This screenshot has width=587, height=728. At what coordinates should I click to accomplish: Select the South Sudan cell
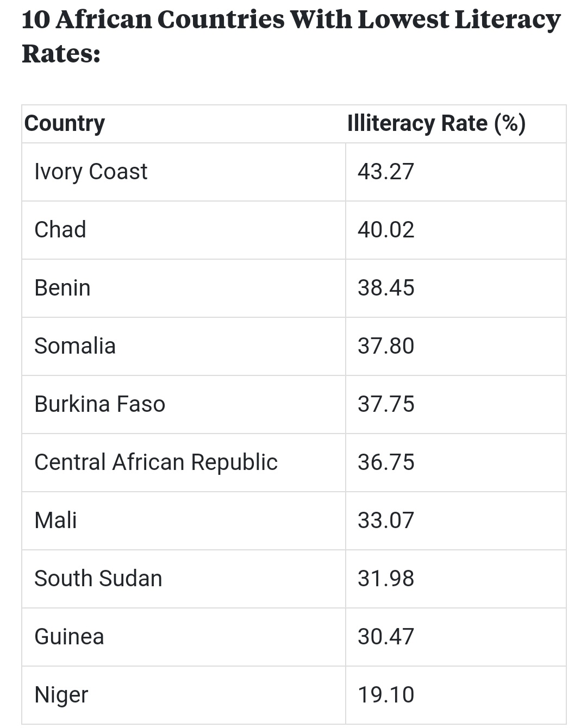pos(98,579)
